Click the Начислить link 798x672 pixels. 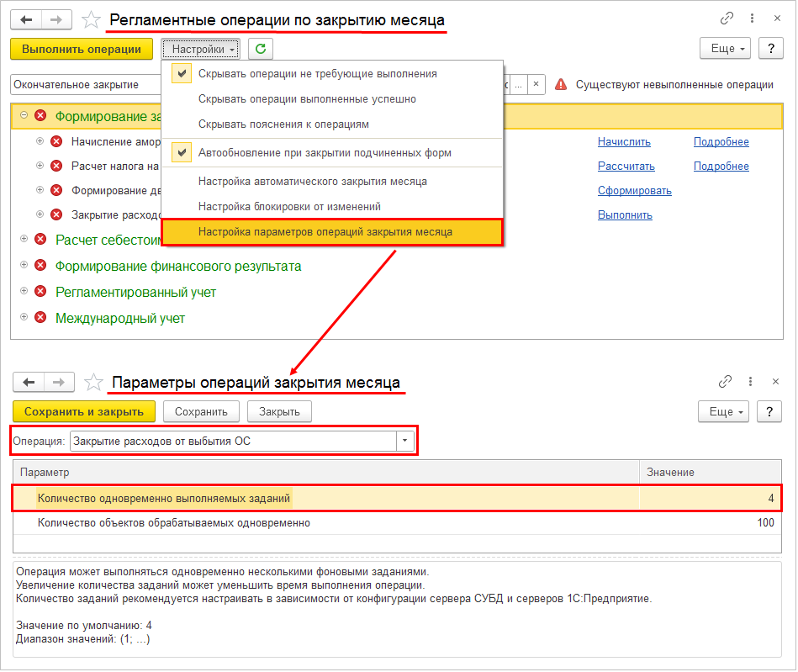pyautogui.click(x=624, y=142)
